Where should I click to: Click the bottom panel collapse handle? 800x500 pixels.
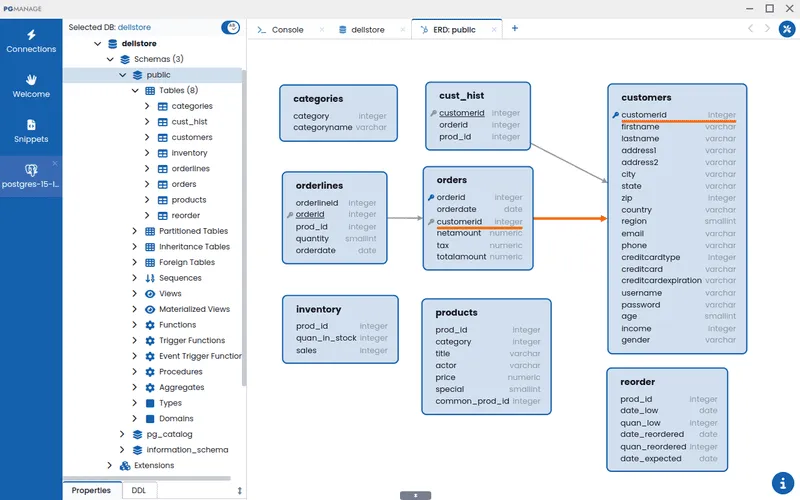415,495
